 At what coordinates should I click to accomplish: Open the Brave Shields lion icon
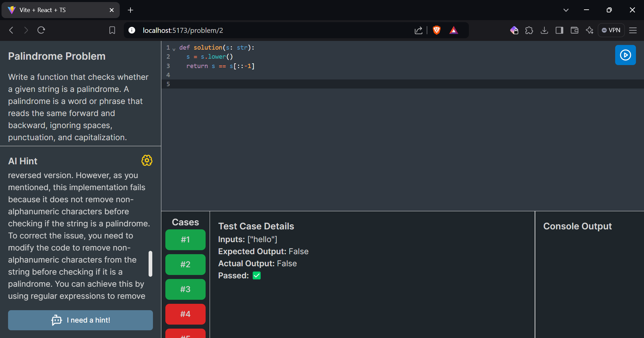tap(436, 30)
